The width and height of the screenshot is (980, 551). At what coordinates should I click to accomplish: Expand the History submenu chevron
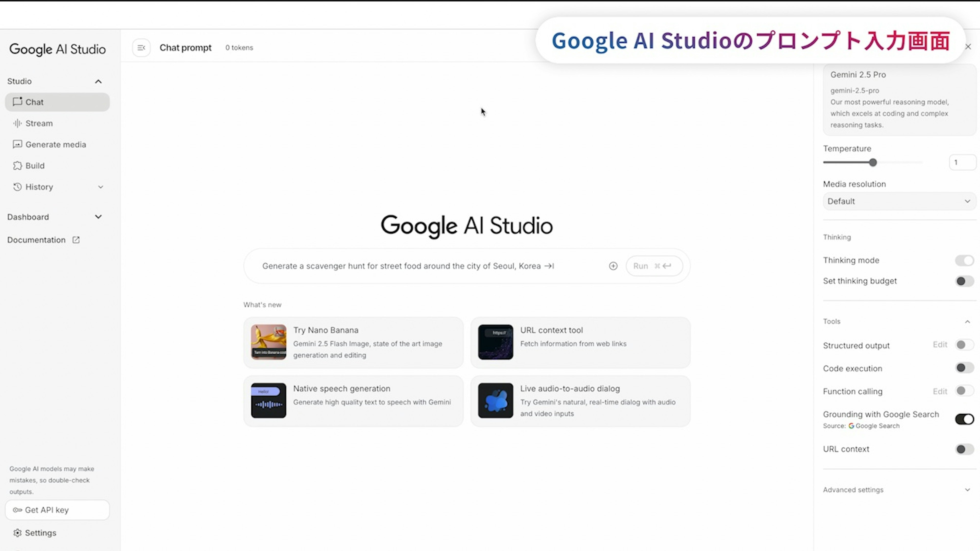click(x=101, y=187)
